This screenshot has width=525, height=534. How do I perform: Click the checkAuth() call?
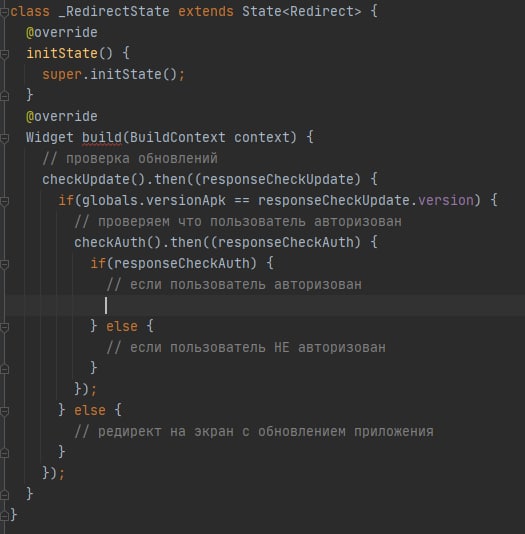[117, 242]
